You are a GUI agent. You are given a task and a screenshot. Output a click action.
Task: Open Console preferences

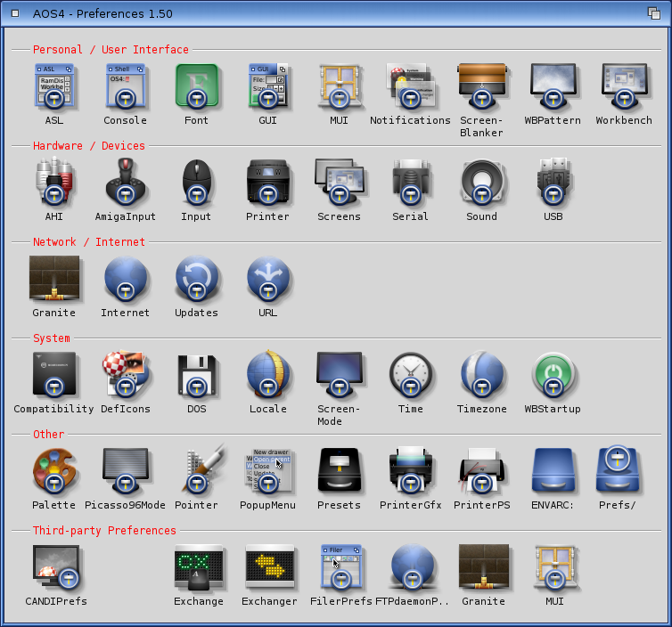pos(125,86)
